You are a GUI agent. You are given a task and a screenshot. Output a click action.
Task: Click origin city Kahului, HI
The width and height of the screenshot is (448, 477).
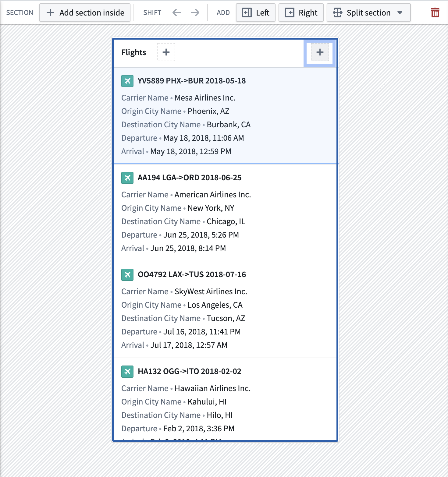207,402
